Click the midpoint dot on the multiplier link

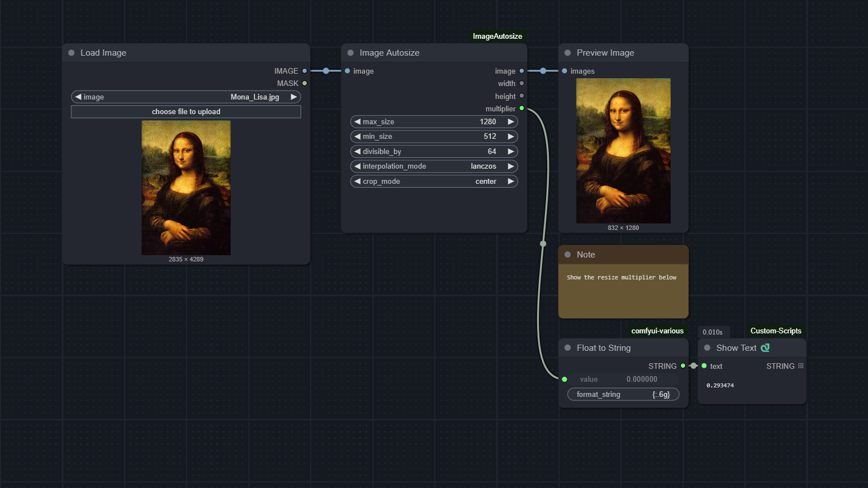point(543,243)
